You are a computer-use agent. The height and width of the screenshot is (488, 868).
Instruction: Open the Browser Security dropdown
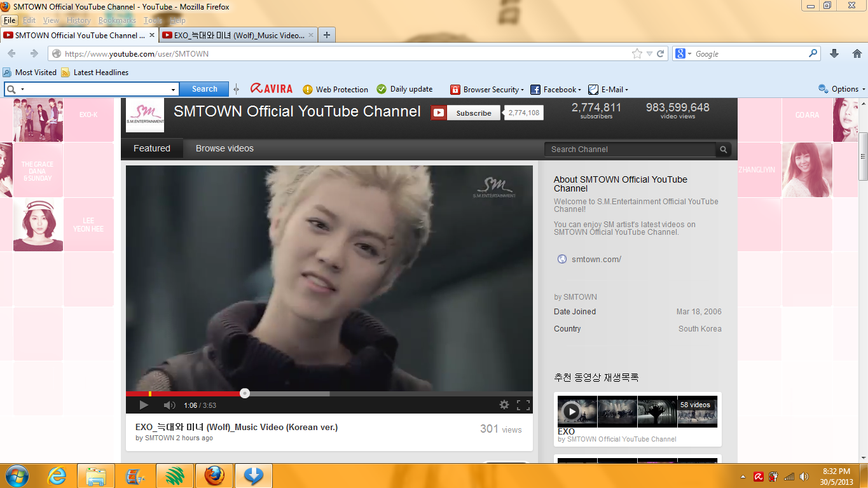click(487, 90)
